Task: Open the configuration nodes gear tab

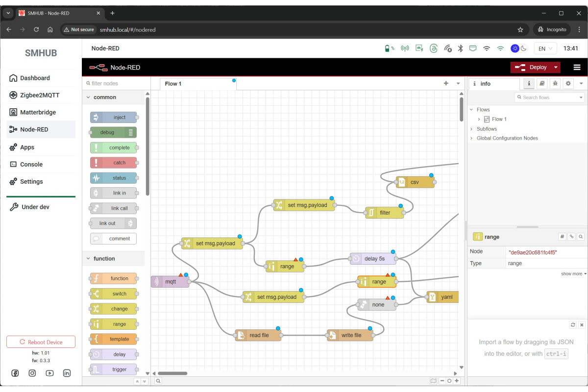Action: point(568,84)
